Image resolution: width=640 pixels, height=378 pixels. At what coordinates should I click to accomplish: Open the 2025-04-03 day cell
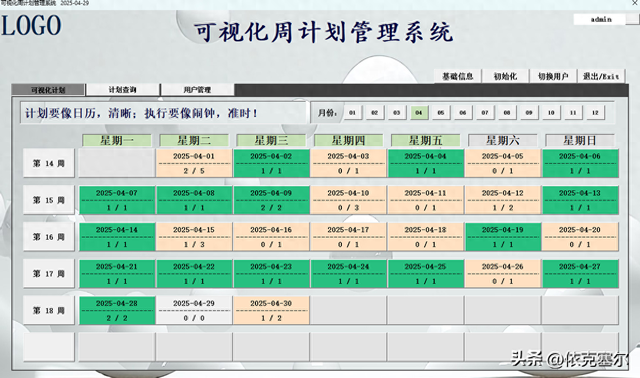coord(348,163)
